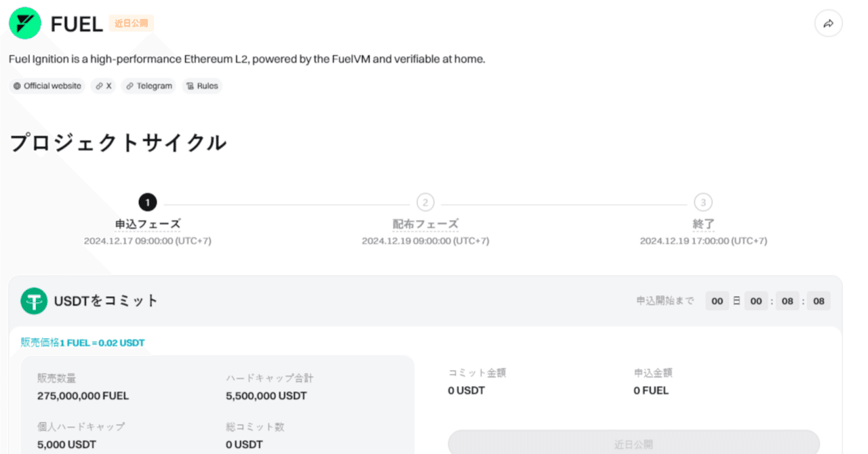Select step 3 circle for 終了
Screen dimensions: 868x454
tap(703, 202)
